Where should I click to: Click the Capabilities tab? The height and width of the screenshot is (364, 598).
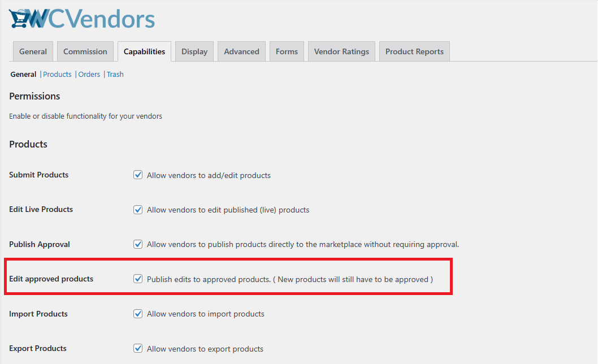point(144,51)
